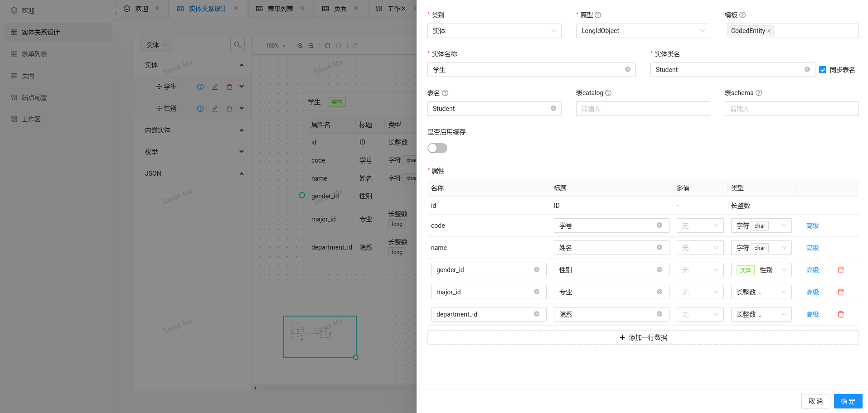Toggle the 同步表名 checkbox
This screenshot has width=868, height=413.
pos(823,70)
